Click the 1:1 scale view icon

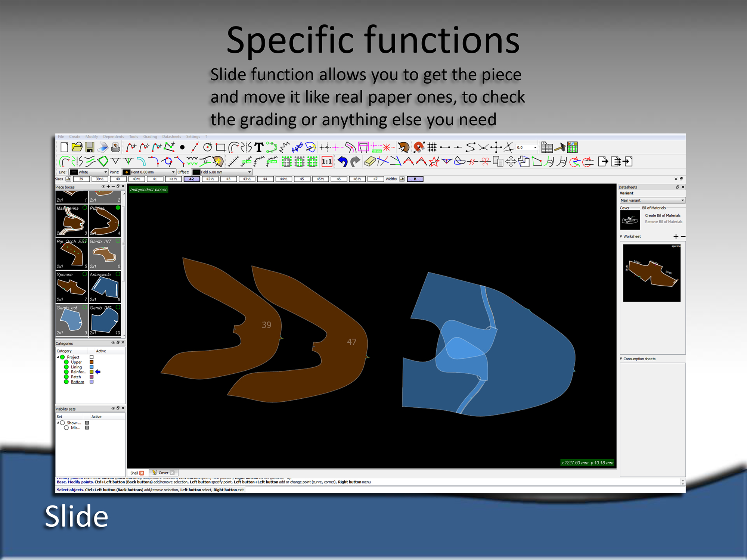[327, 162]
